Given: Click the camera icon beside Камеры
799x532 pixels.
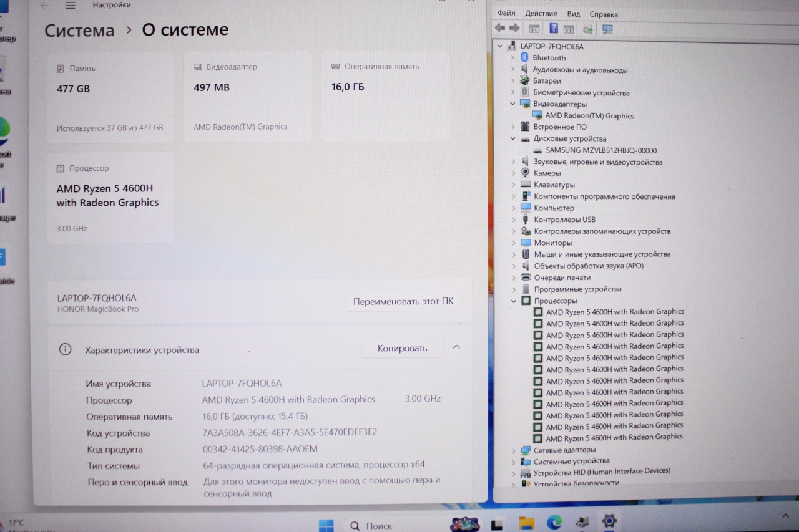Looking at the screenshot, I should [x=526, y=173].
